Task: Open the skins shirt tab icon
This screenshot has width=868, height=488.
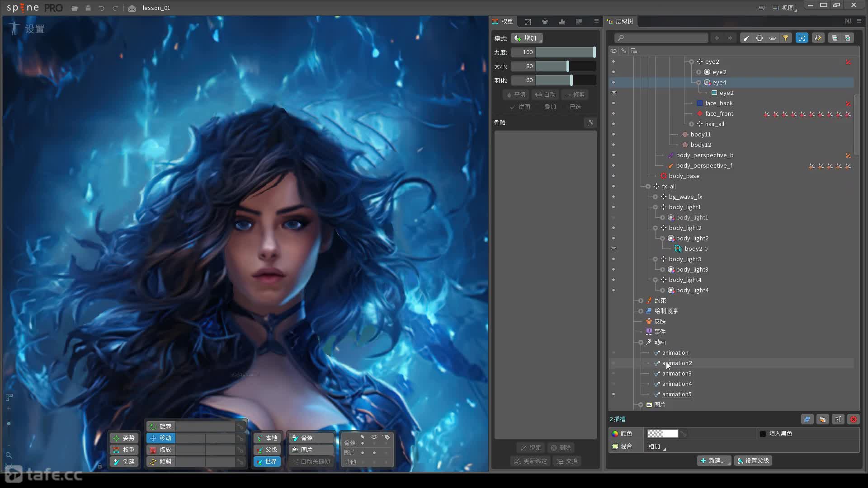Action: click(x=545, y=22)
